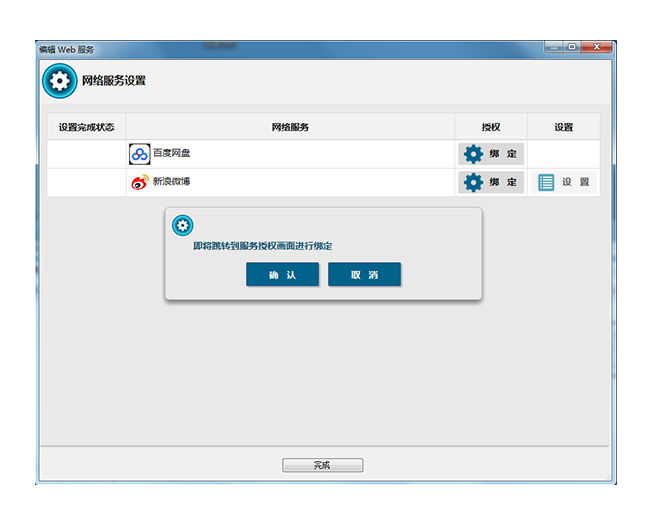Click the 网络服务设置 heading text
This screenshot has width=652, height=525.
click(114, 81)
